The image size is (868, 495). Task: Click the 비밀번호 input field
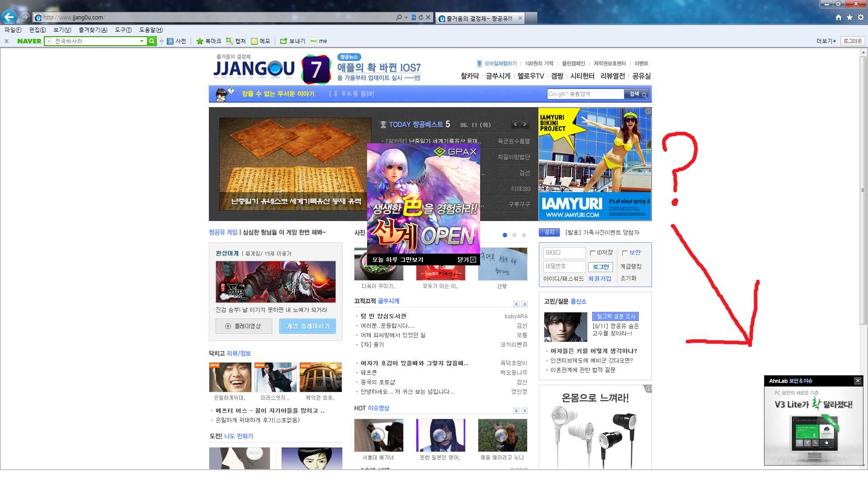point(564,266)
